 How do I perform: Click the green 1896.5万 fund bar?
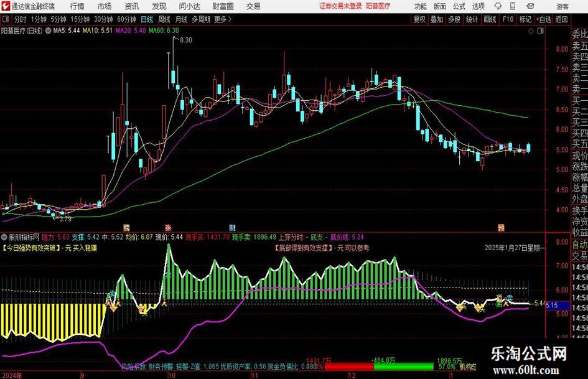click(404, 366)
